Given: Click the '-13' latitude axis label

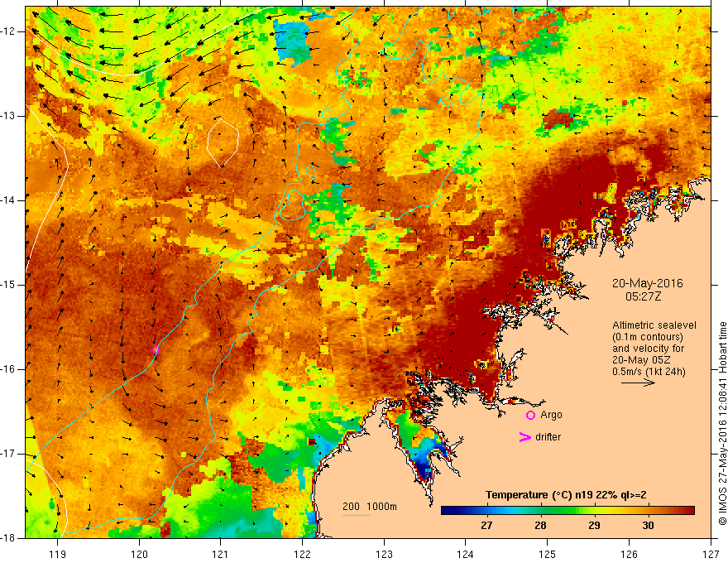Looking at the screenshot, I should [8, 116].
